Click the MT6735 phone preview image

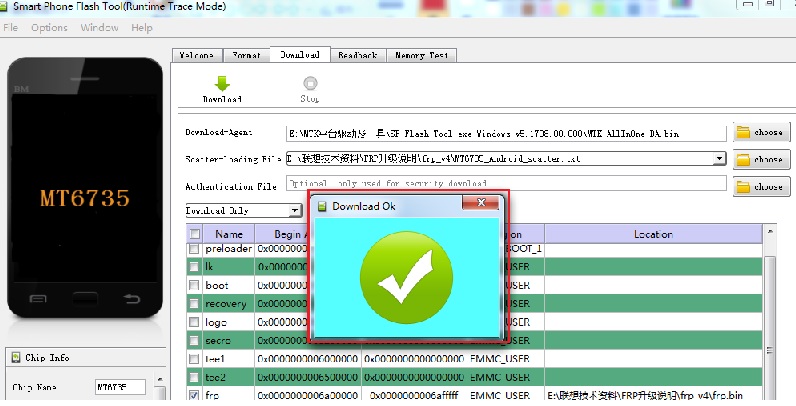click(85, 187)
